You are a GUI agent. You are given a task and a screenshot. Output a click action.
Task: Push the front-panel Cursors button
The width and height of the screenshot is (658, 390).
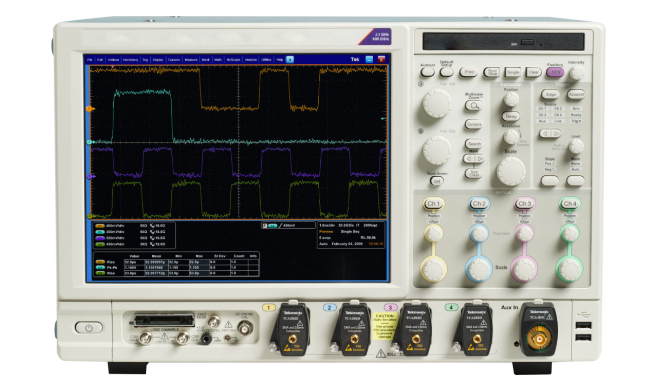(x=474, y=125)
